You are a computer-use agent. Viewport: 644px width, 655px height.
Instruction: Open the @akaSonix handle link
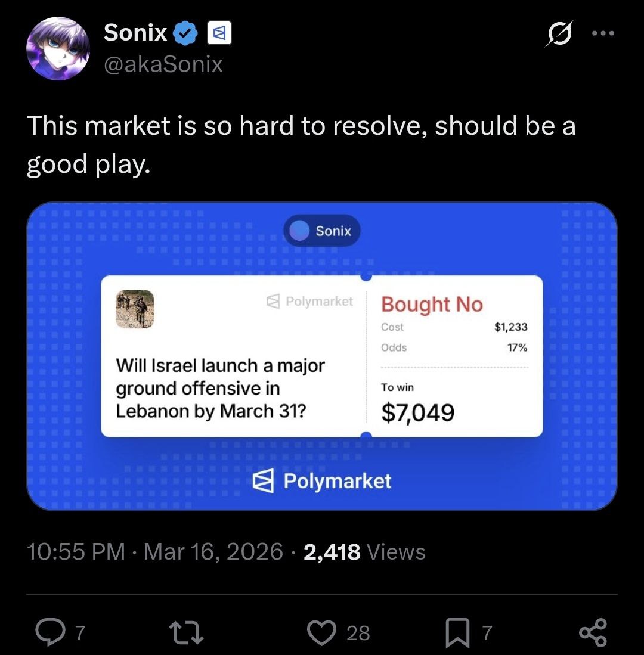[163, 64]
